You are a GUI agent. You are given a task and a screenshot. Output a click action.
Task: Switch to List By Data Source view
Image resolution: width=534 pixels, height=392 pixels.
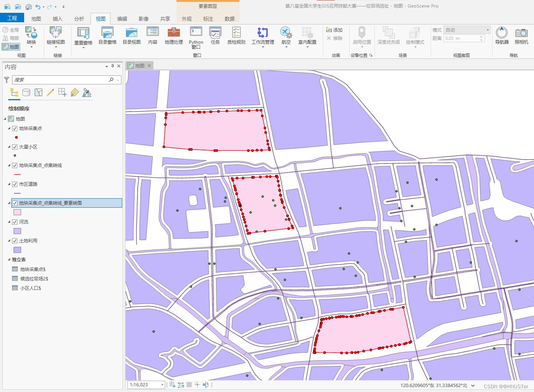coord(26,92)
